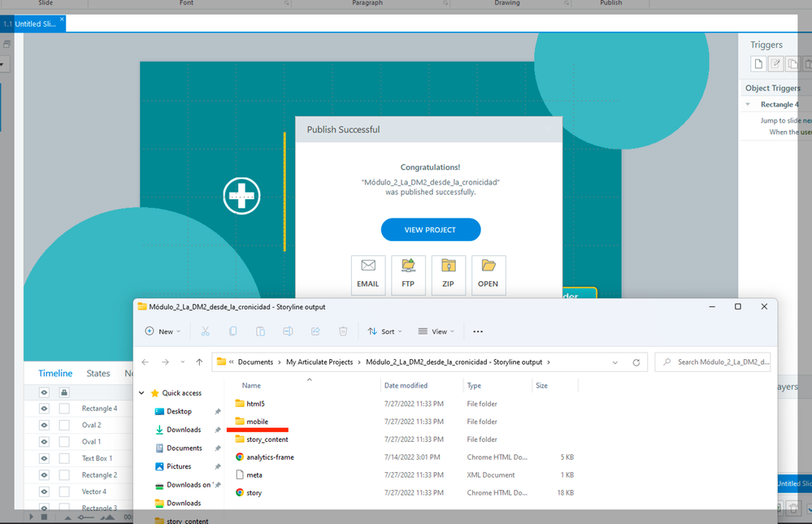
Task: Sort files by Name column
Action: tap(251, 386)
